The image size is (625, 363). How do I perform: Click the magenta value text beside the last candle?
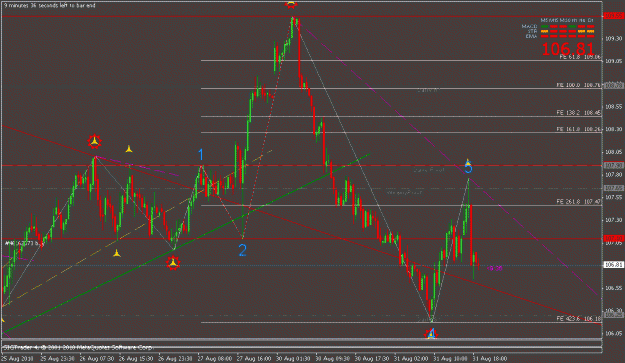click(495, 269)
